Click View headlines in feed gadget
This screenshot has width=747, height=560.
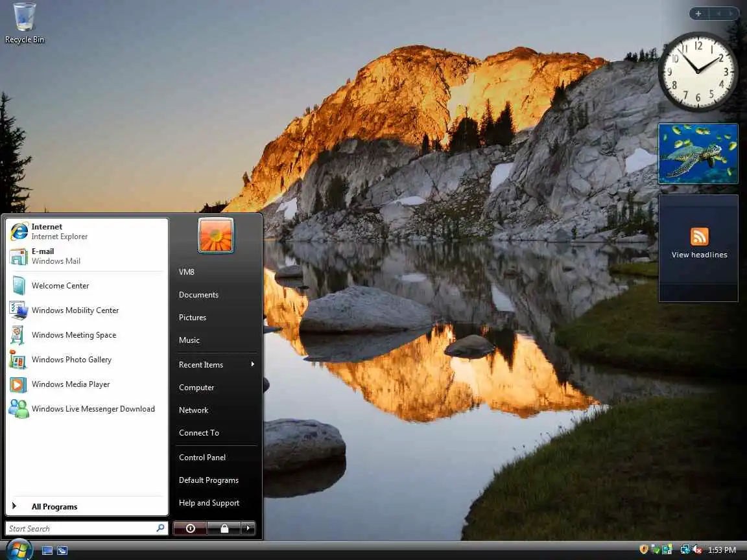(700, 255)
